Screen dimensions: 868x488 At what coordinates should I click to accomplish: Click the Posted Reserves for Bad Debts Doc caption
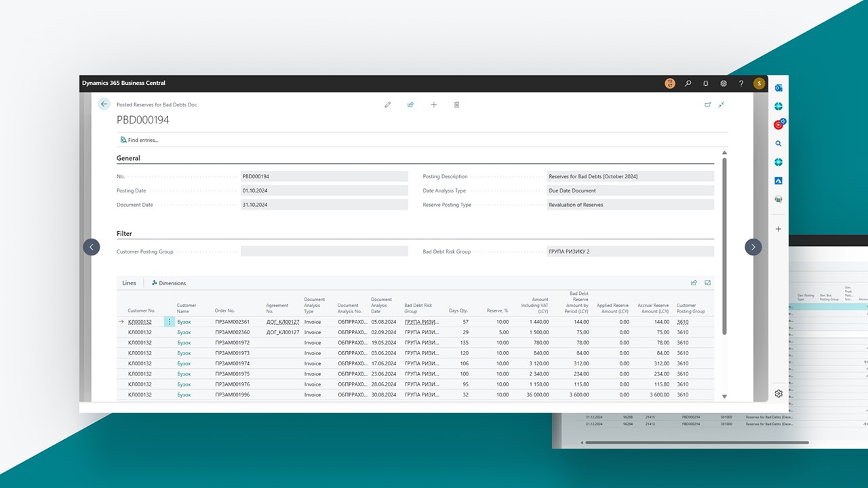tap(157, 104)
